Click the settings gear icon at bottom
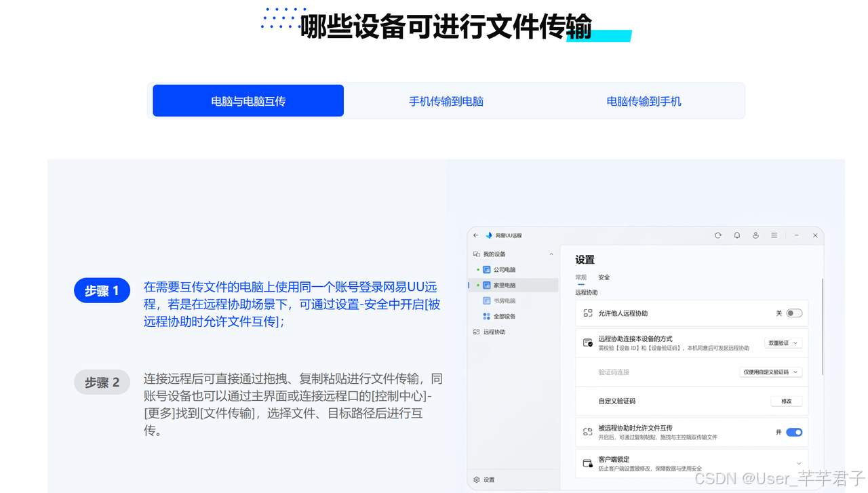This screenshot has width=868, height=493. 477,479
